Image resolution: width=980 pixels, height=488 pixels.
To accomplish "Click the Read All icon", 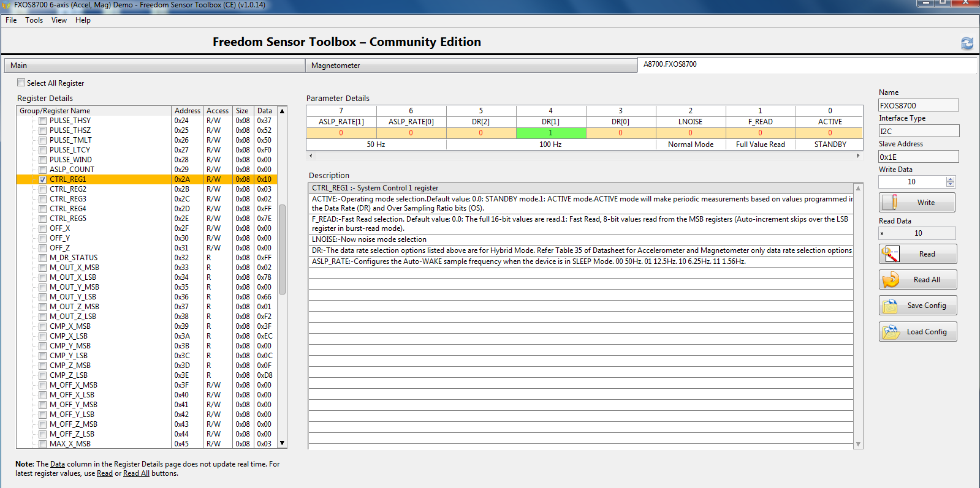I will click(x=891, y=279).
